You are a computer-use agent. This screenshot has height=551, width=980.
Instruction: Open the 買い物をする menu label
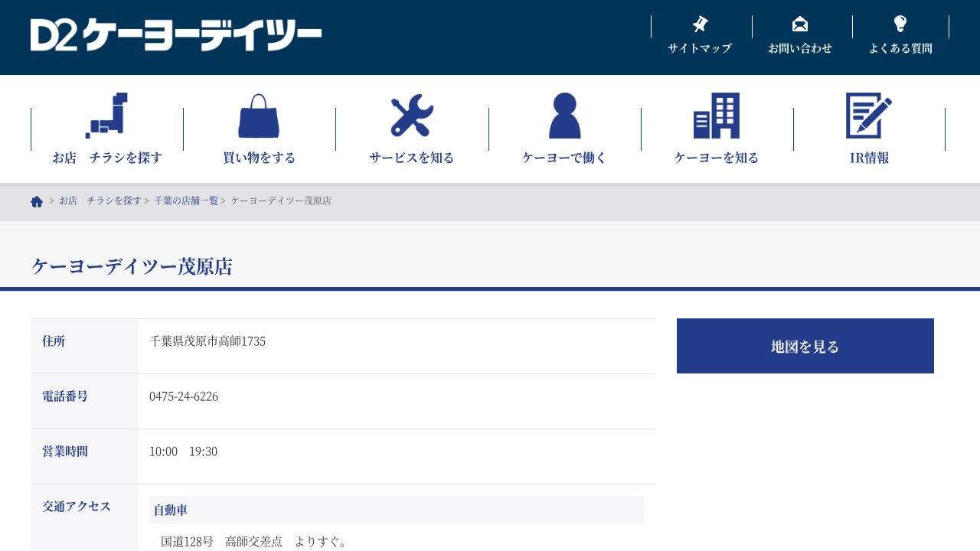coord(259,158)
